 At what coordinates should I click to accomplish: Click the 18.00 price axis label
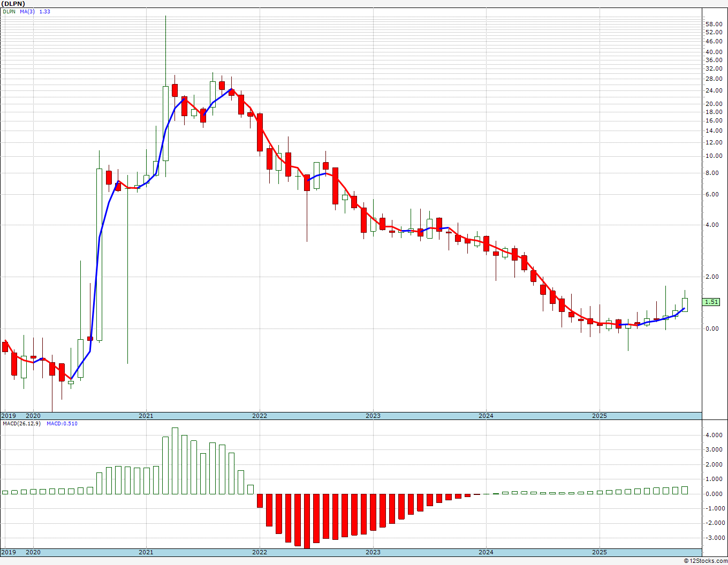coord(713,112)
